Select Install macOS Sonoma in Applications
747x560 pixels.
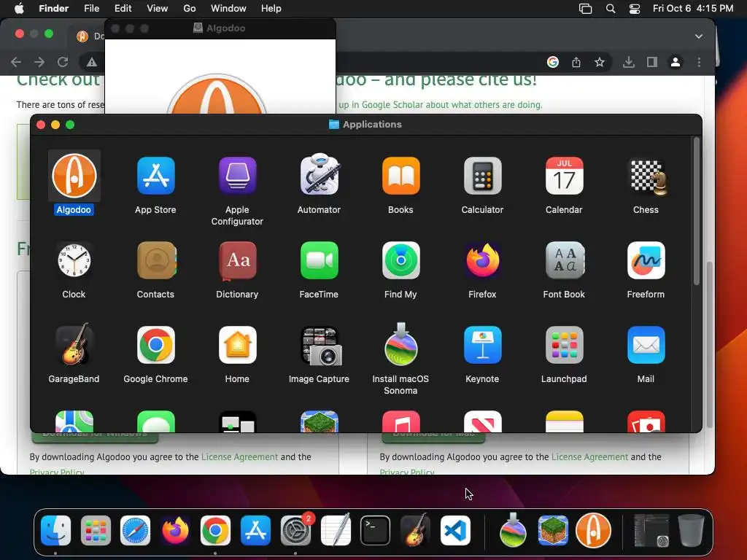point(400,344)
